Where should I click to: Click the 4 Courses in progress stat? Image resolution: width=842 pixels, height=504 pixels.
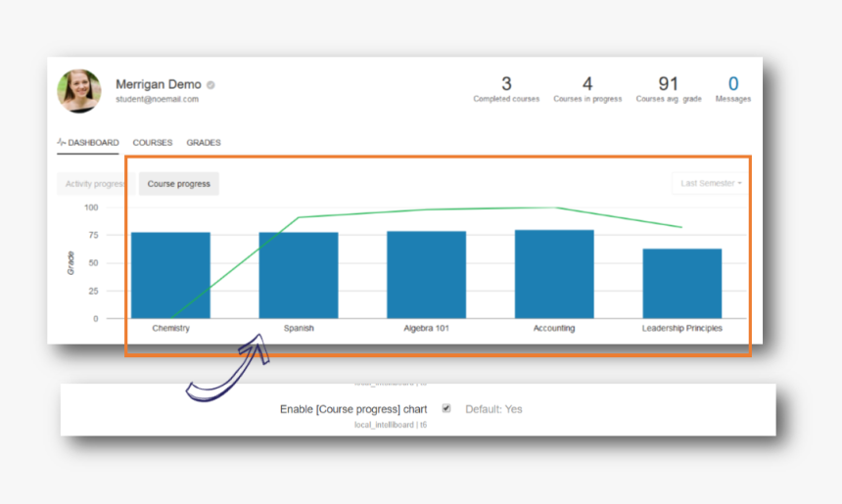pos(587,89)
